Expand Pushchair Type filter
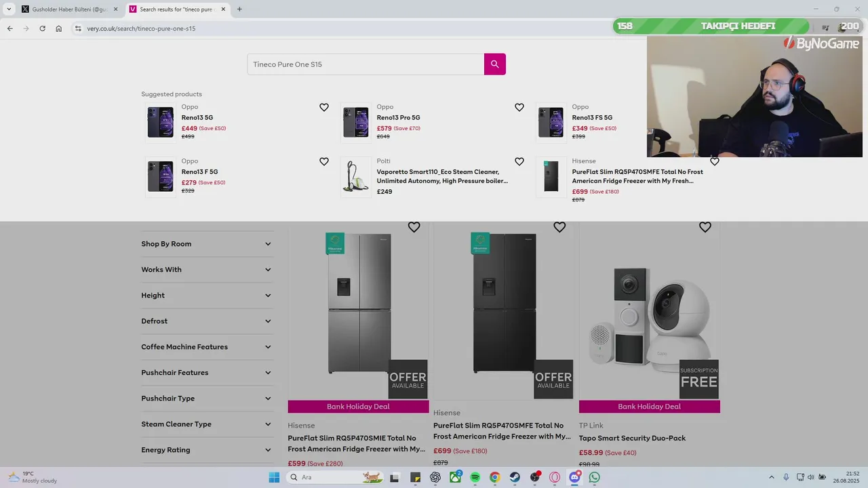This screenshot has width=868, height=488. (206, 399)
